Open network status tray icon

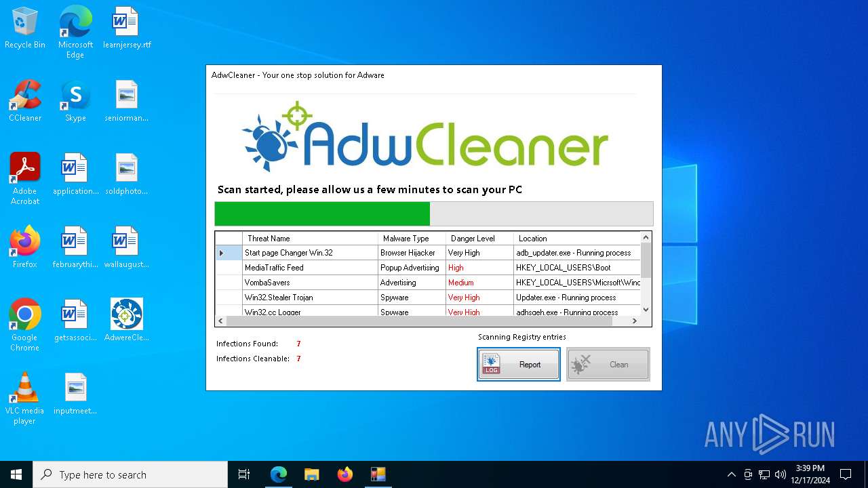(764, 474)
